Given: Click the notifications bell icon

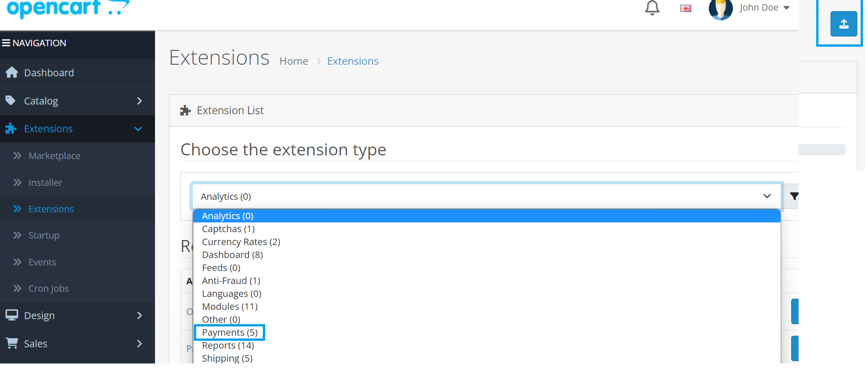Looking at the screenshot, I should [x=652, y=8].
